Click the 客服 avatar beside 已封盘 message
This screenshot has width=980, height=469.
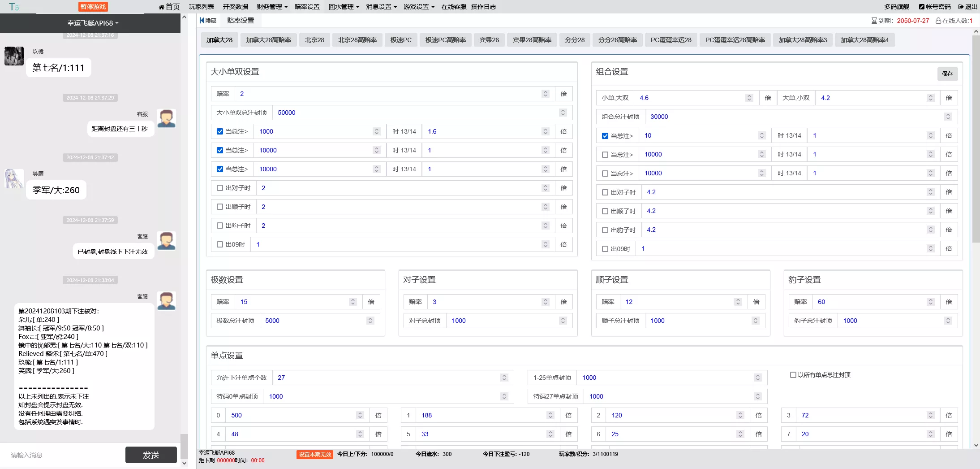point(166,241)
